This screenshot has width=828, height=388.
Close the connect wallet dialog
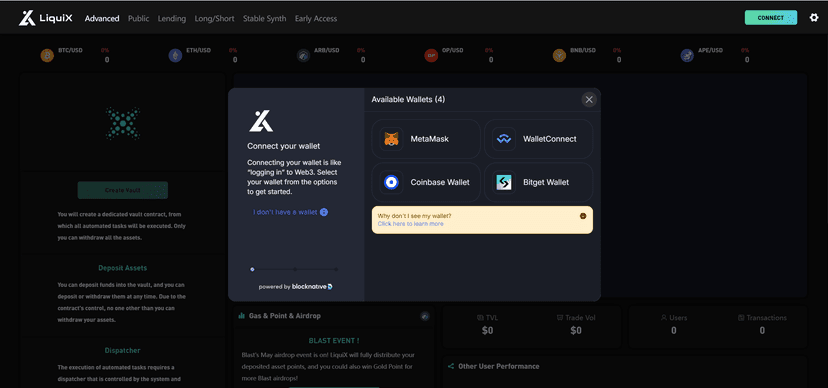coord(589,100)
